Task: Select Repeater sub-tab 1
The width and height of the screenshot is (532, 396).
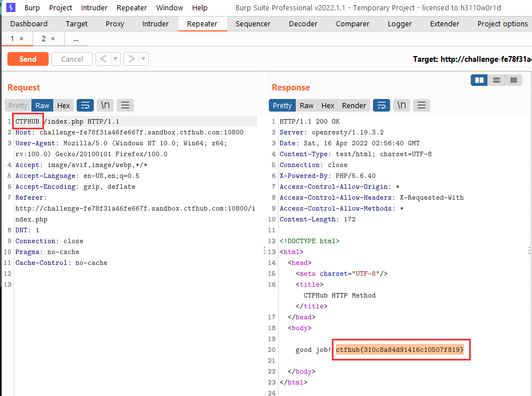Action: (x=12, y=39)
